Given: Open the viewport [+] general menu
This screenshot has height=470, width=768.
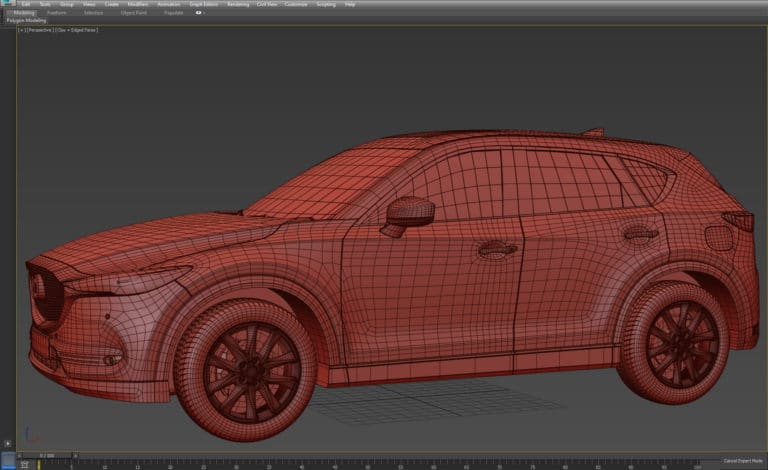Looking at the screenshot, I should pos(21,30).
